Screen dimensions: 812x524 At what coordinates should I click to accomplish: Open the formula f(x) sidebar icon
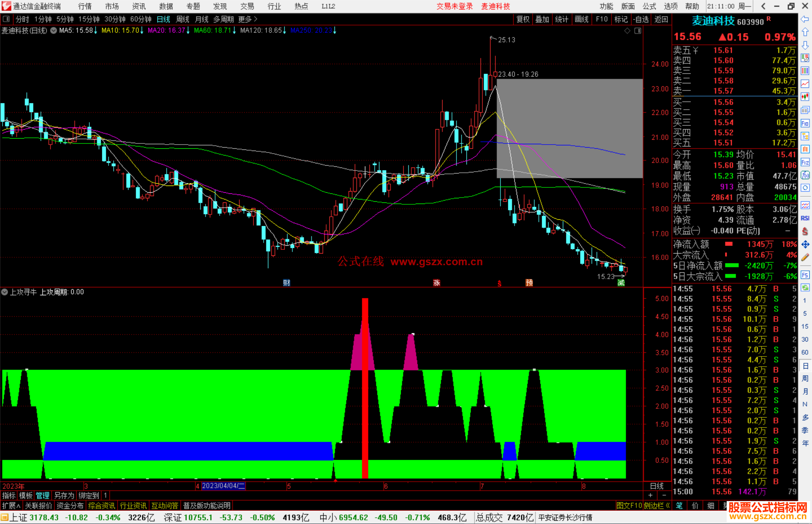pos(805,175)
